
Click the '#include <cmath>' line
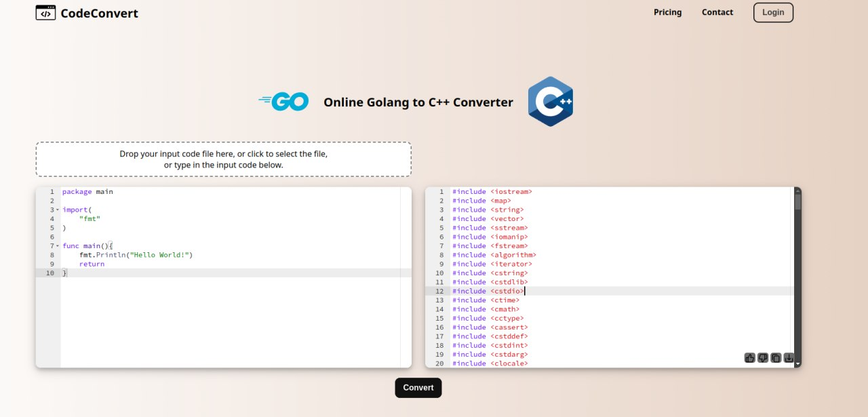486,309
